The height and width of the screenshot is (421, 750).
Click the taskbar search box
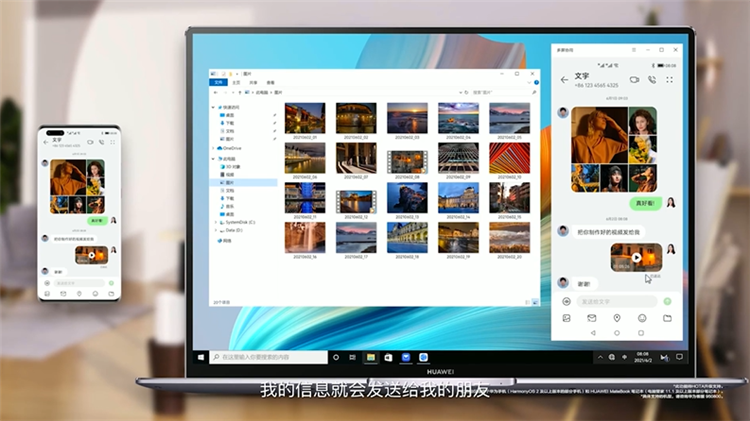[x=268, y=357]
